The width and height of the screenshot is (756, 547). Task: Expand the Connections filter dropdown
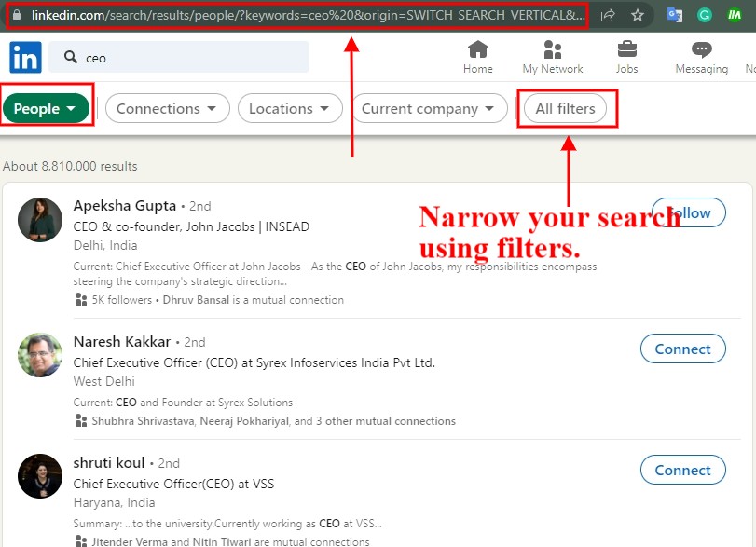pyautogui.click(x=167, y=108)
